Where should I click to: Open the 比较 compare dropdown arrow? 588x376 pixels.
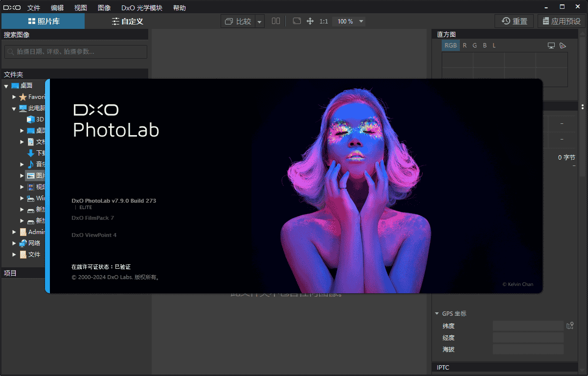[x=260, y=22]
